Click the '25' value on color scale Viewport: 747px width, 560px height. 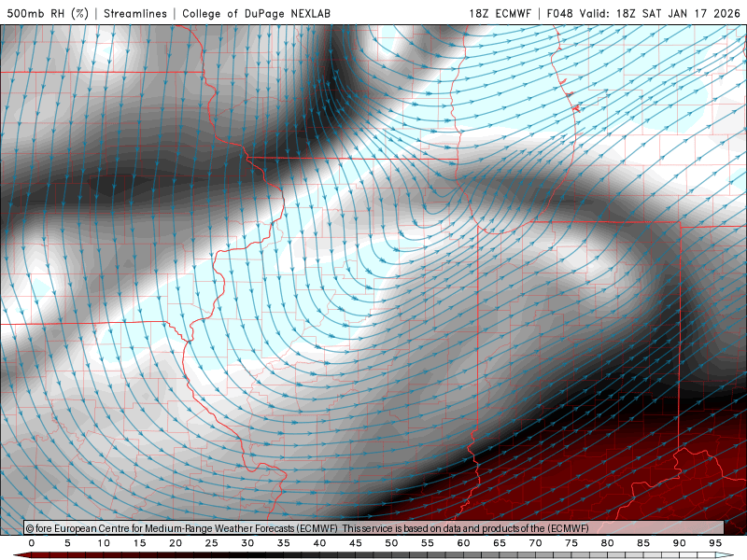tap(212, 543)
